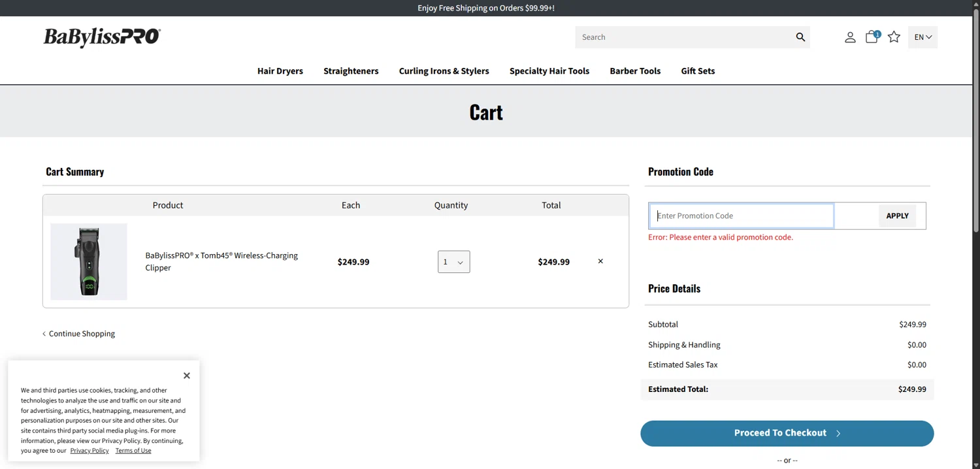
Task: Open the Privacy Policy link
Action: pos(90,451)
